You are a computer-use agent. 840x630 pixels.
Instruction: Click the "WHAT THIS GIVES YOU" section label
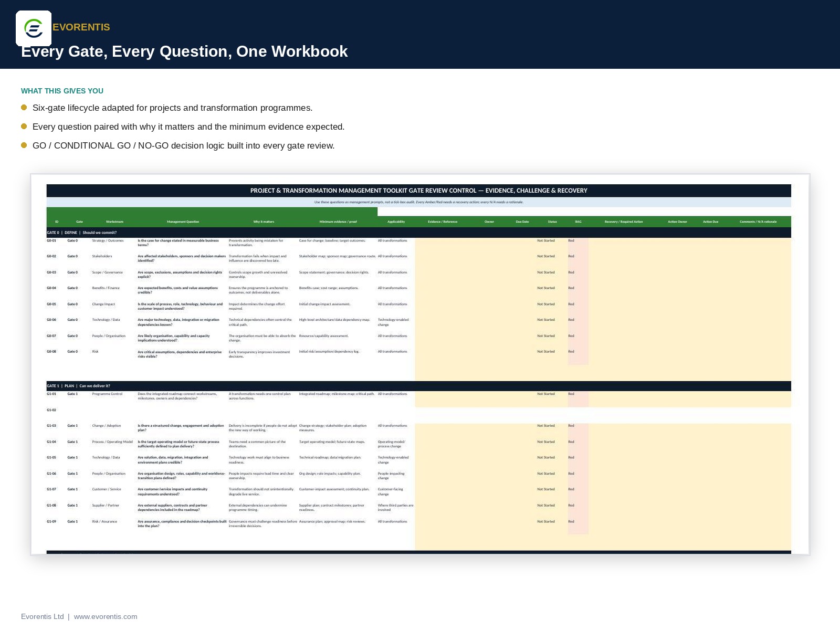(x=62, y=91)
